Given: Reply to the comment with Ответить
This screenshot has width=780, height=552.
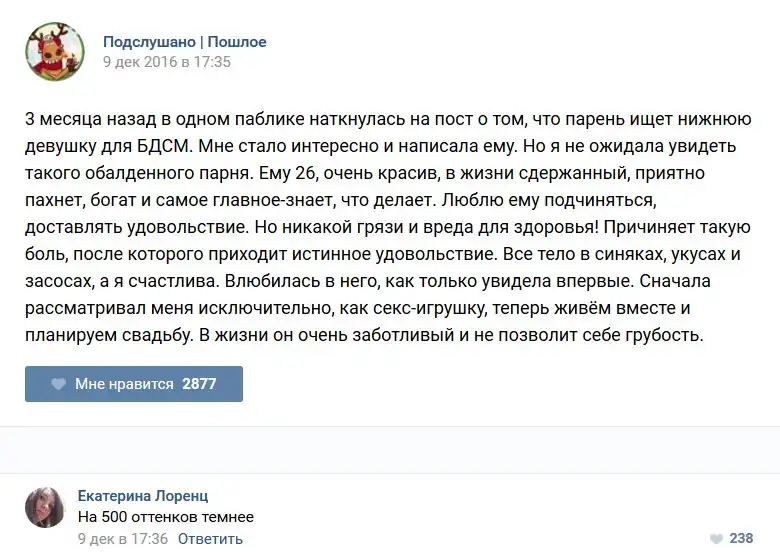Looking at the screenshot, I should coord(210,539).
